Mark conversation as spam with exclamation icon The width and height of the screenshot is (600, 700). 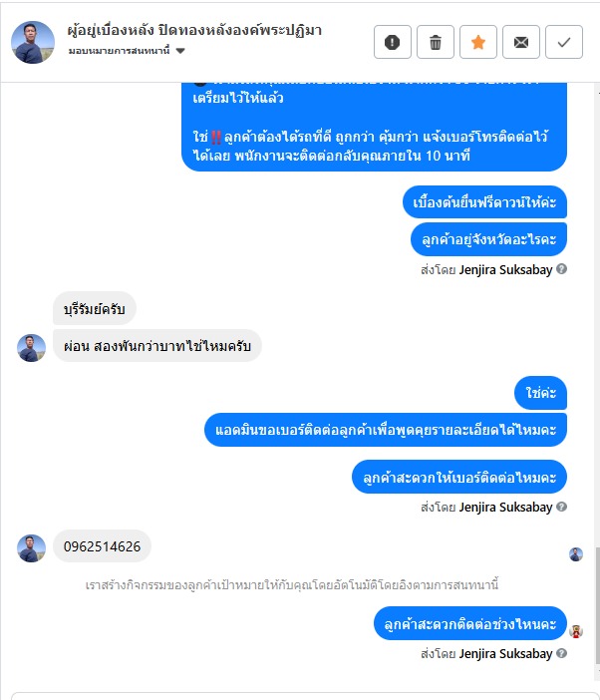tap(392, 42)
